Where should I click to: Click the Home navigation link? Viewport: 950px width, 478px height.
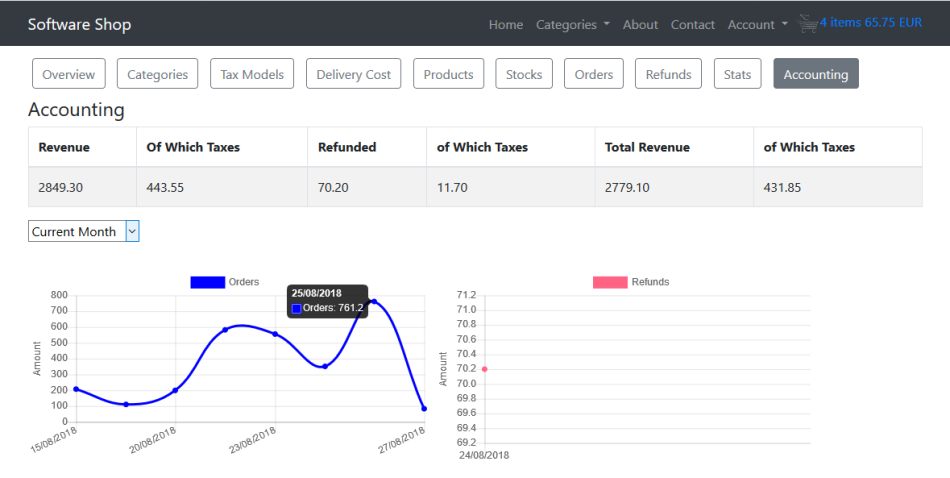pos(506,25)
